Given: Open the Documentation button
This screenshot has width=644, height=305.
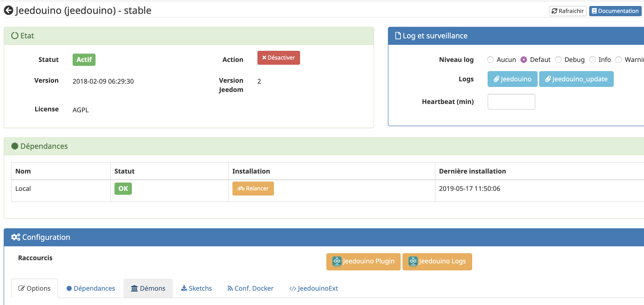Looking at the screenshot, I should click(x=615, y=11).
